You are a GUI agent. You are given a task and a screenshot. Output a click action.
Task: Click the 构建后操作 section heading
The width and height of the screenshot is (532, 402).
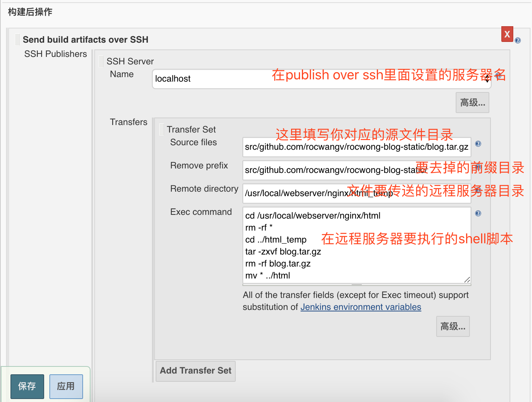tap(30, 12)
